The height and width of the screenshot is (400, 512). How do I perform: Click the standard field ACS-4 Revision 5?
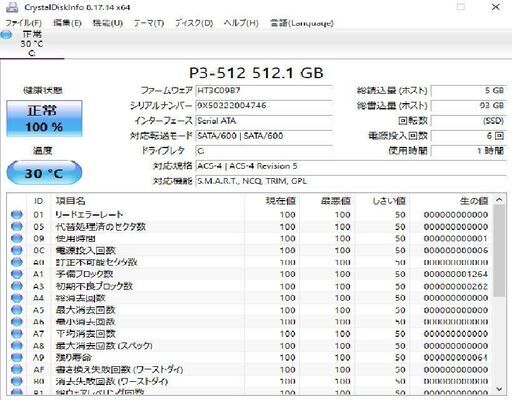point(351,166)
